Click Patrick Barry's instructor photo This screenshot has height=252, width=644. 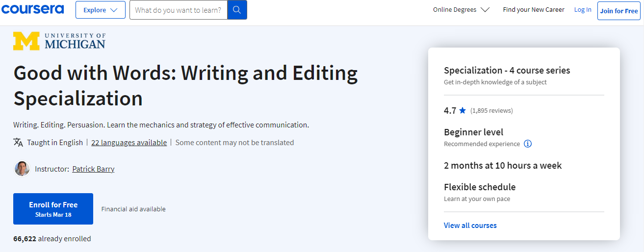tap(22, 169)
